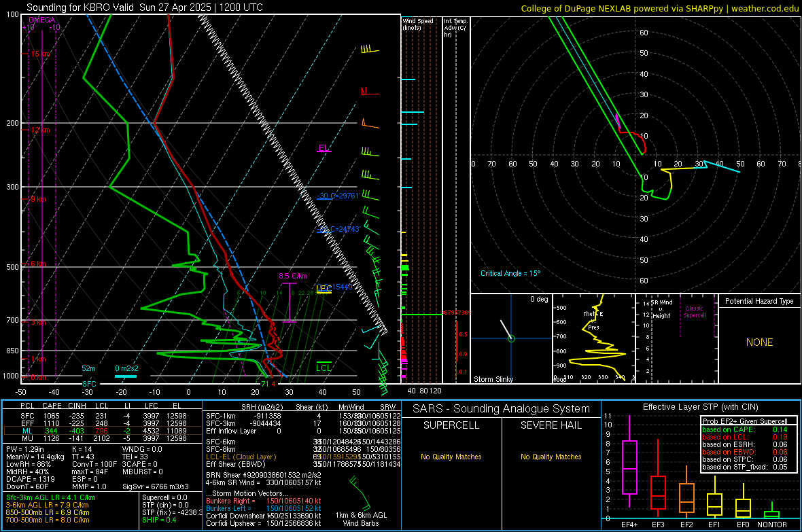The height and width of the screenshot is (532, 802).
Task: Click the 'Corfidi Upshear' vector row
Action: pos(264,522)
